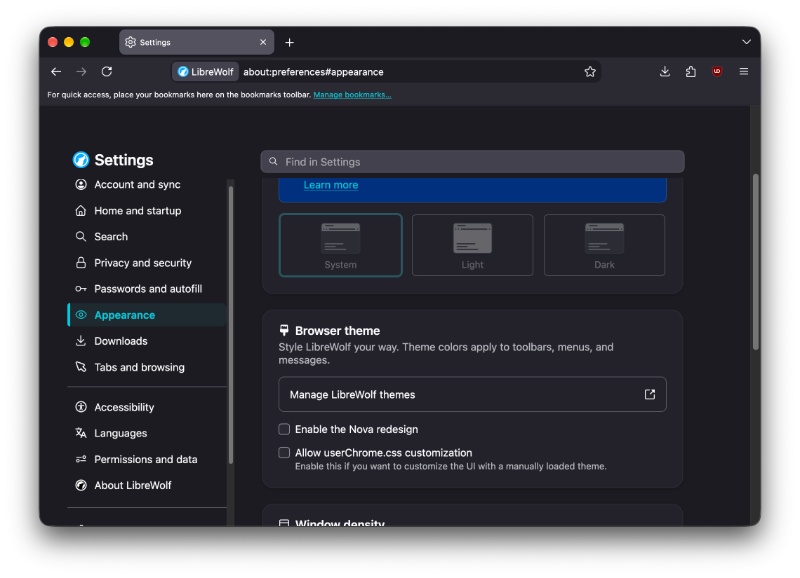
Task: Select the Light color scheme
Action: coord(472,245)
